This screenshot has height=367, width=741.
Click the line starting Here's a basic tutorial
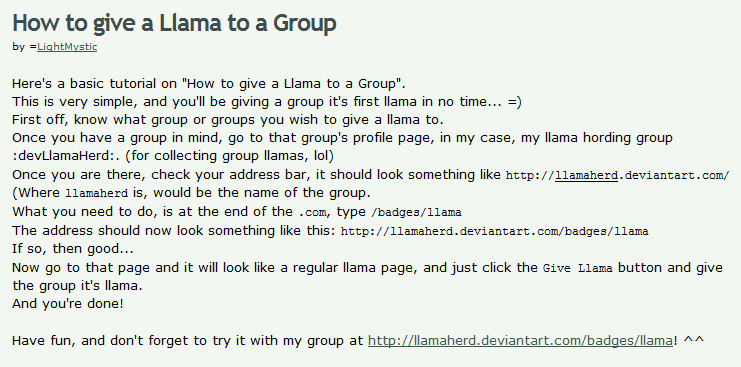tap(208, 84)
